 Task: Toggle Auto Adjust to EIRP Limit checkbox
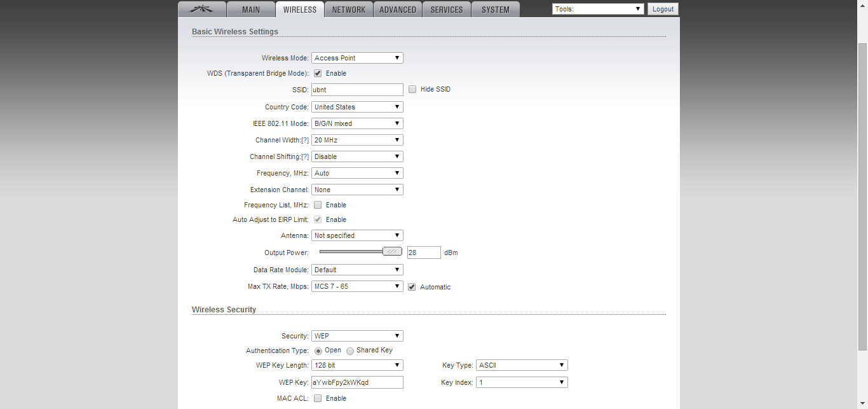click(318, 219)
